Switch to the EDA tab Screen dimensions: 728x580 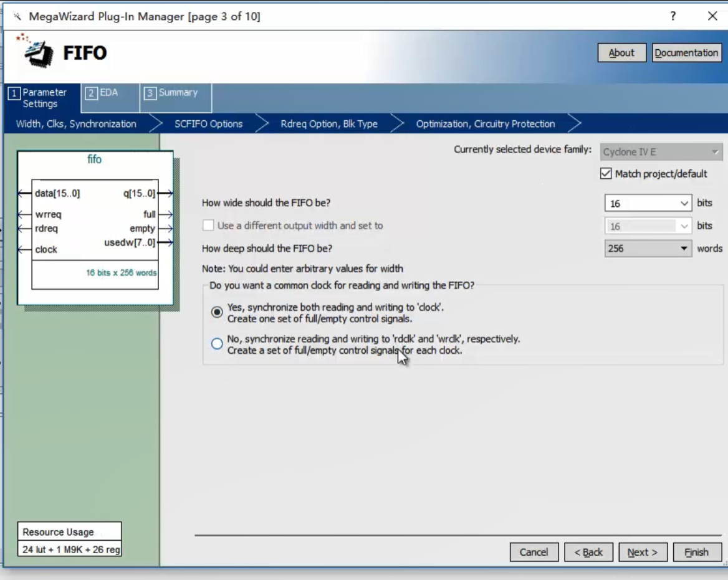[x=110, y=97]
